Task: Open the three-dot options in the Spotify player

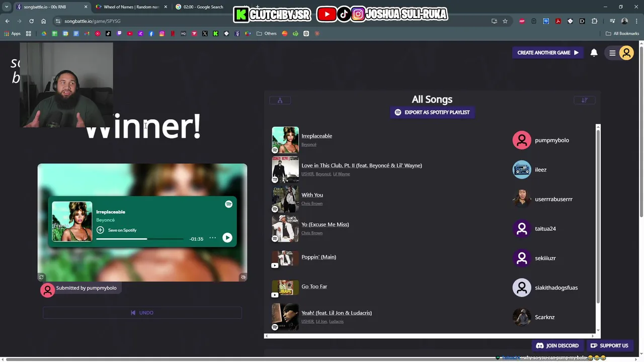Action: pos(212,238)
